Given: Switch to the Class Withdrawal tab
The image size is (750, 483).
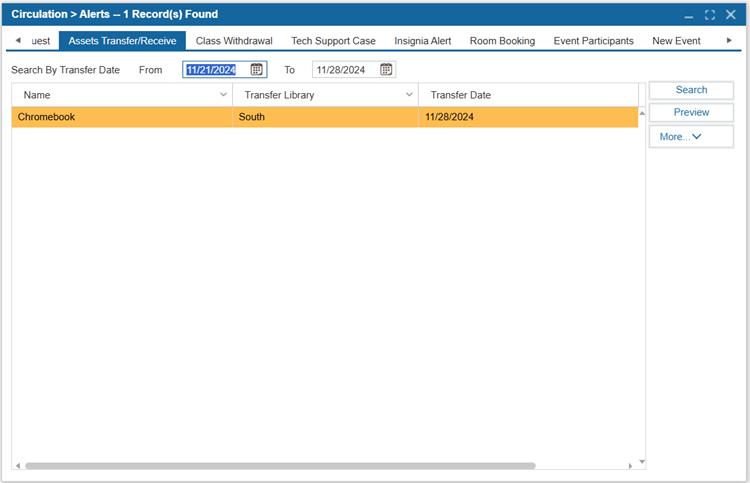Looking at the screenshot, I should click(x=234, y=41).
